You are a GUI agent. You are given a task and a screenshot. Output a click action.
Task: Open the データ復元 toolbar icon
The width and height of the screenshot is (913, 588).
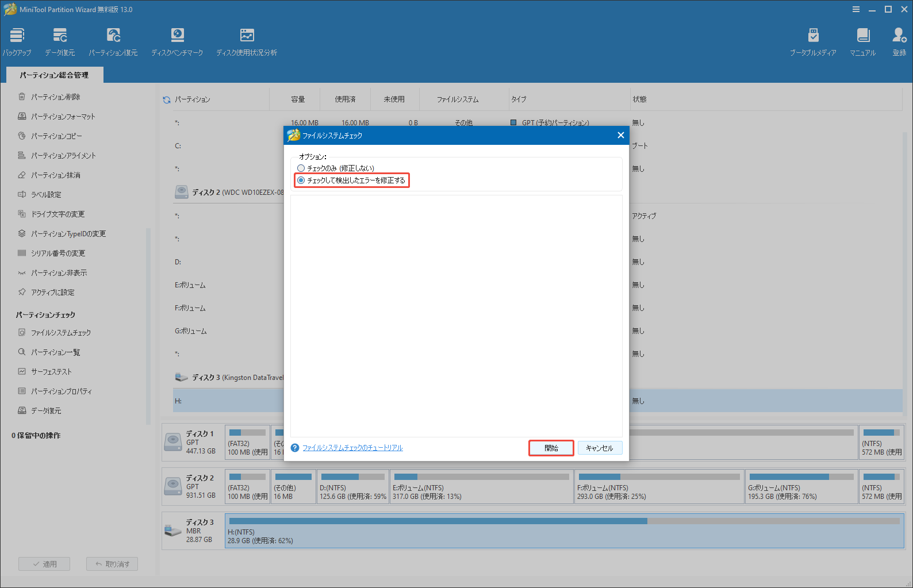[60, 42]
